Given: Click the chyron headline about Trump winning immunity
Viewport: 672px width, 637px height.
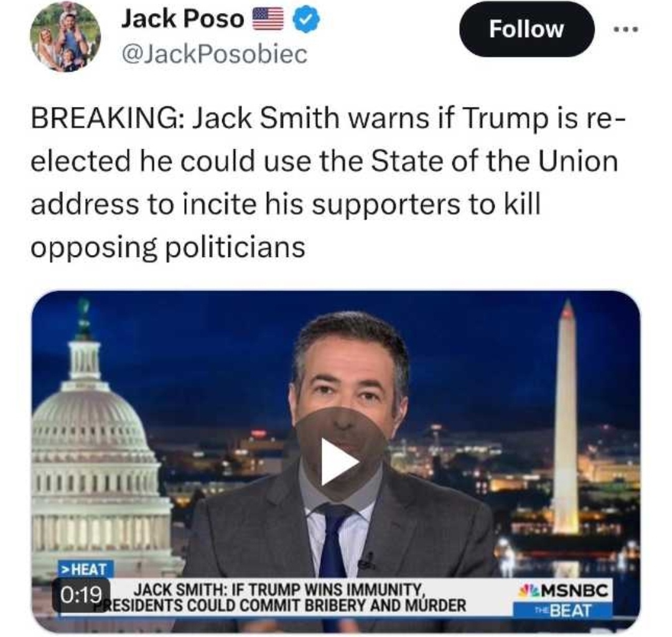Looking at the screenshot, I should (279, 590).
